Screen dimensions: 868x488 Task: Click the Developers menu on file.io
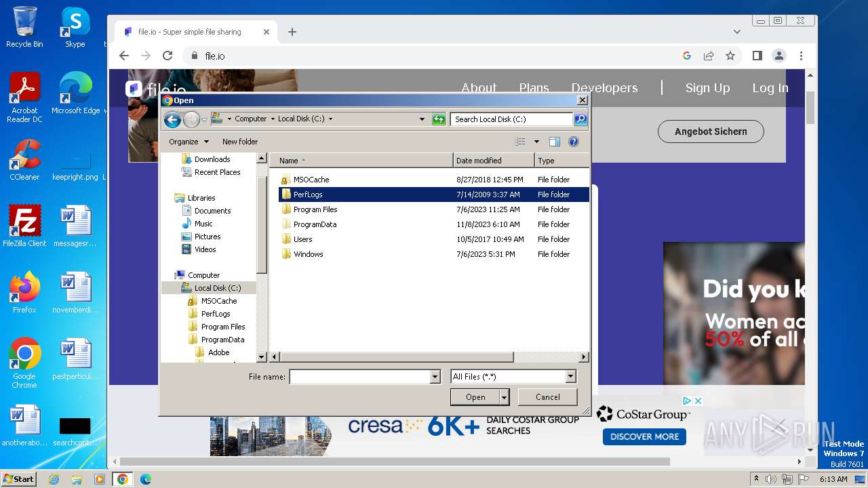pyautogui.click(x=604, y=88)
